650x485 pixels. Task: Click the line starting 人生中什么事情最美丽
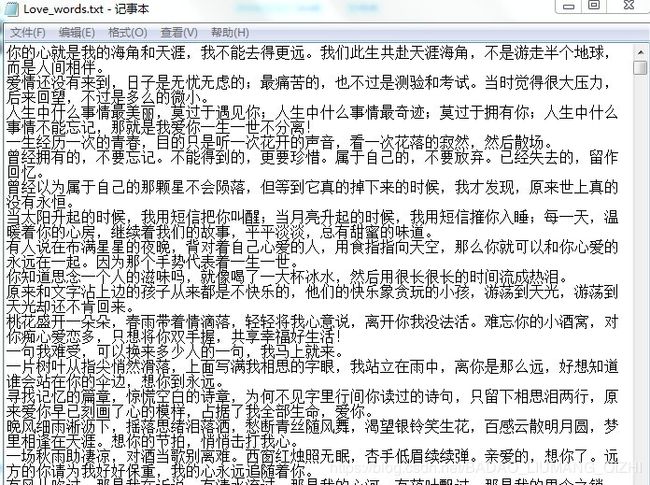[x=312, y=113]
